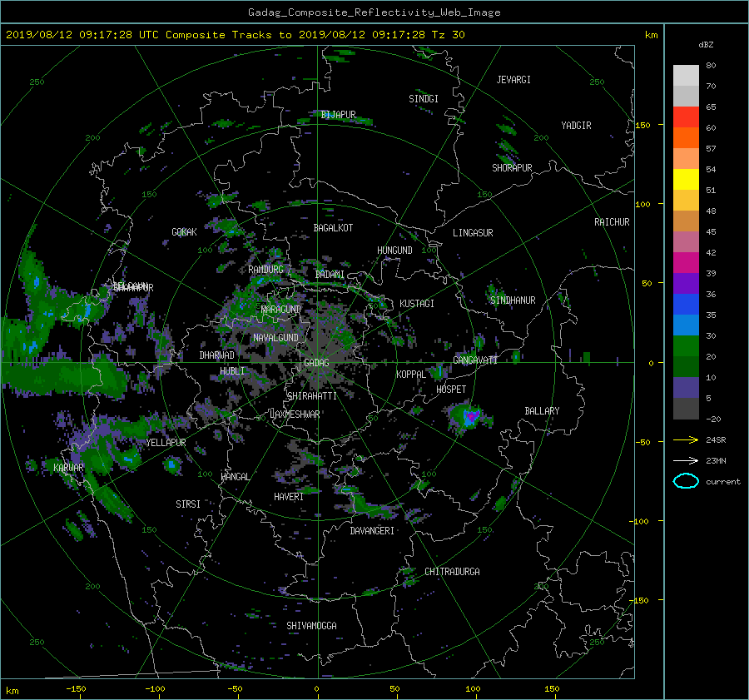The width and height of the screenshot is (749, 700).
Task: Click the GOKAK city label
Action: (185, 232)
